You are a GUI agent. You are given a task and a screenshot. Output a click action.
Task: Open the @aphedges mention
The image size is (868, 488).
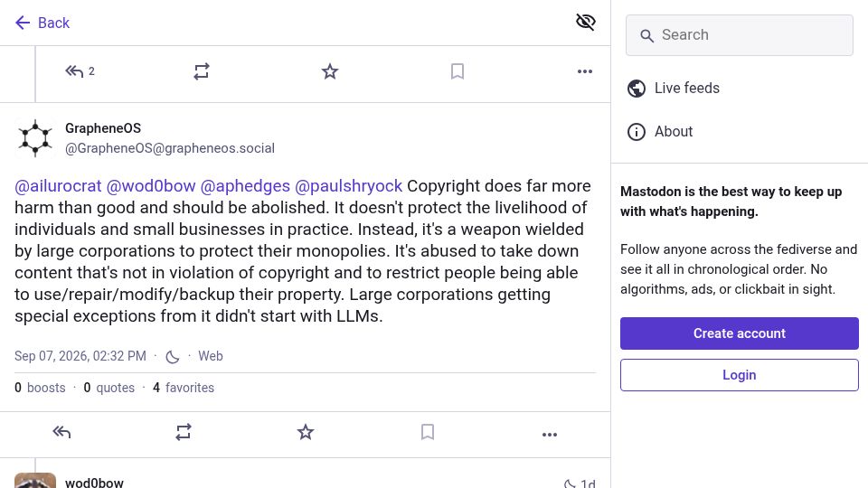click(245, 186)
